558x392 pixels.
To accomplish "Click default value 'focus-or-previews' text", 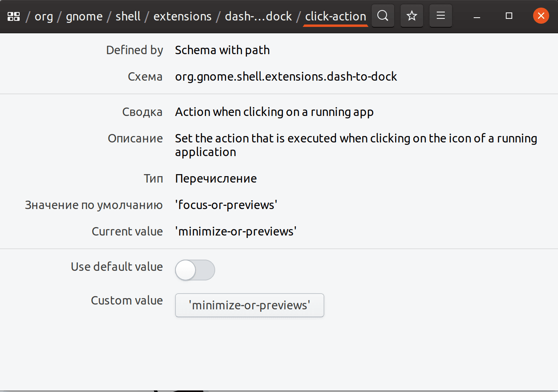I will 226,205.
